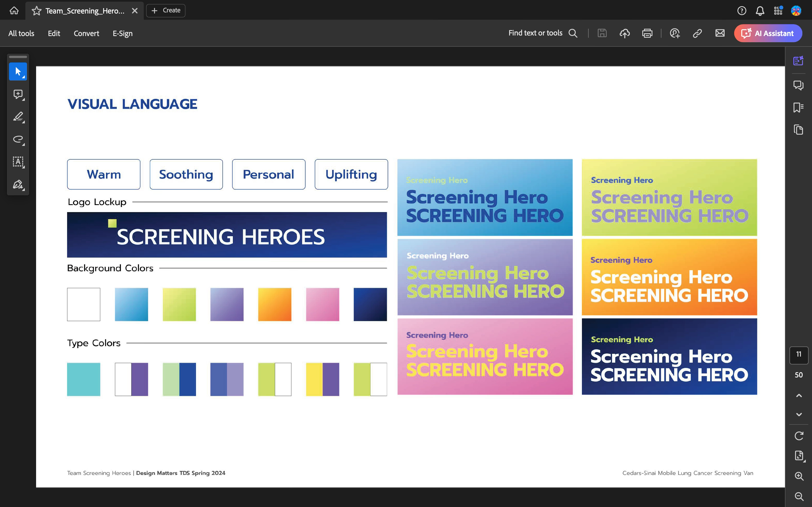
Task: Open the page display options icon
Action: click(798, 455)
